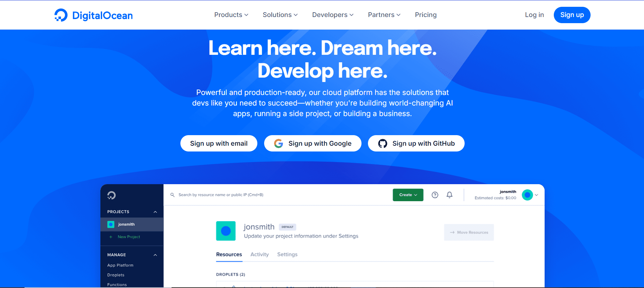Screen dimensions: 644x288
Task: Open the green Create dropdown
Action: pyautogui.click(x=408, y=195)
